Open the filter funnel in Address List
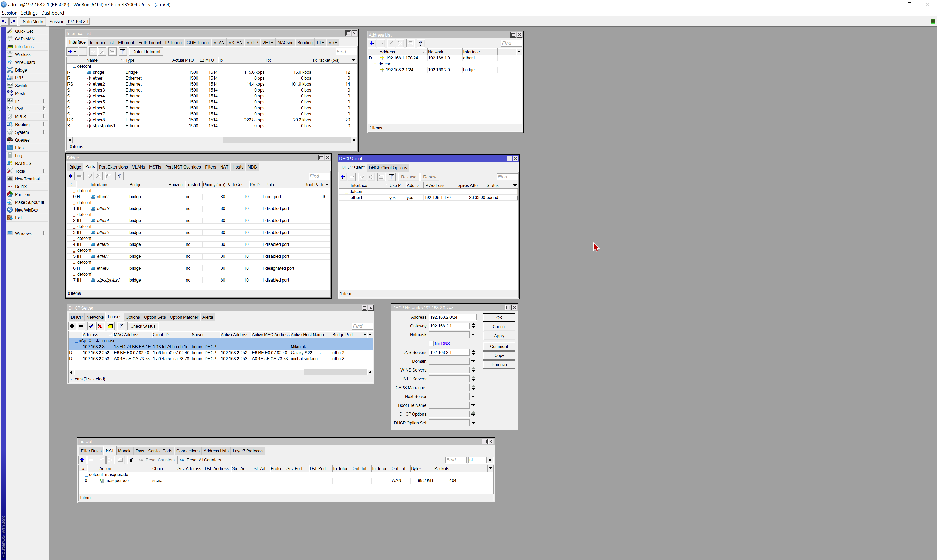 420,43
